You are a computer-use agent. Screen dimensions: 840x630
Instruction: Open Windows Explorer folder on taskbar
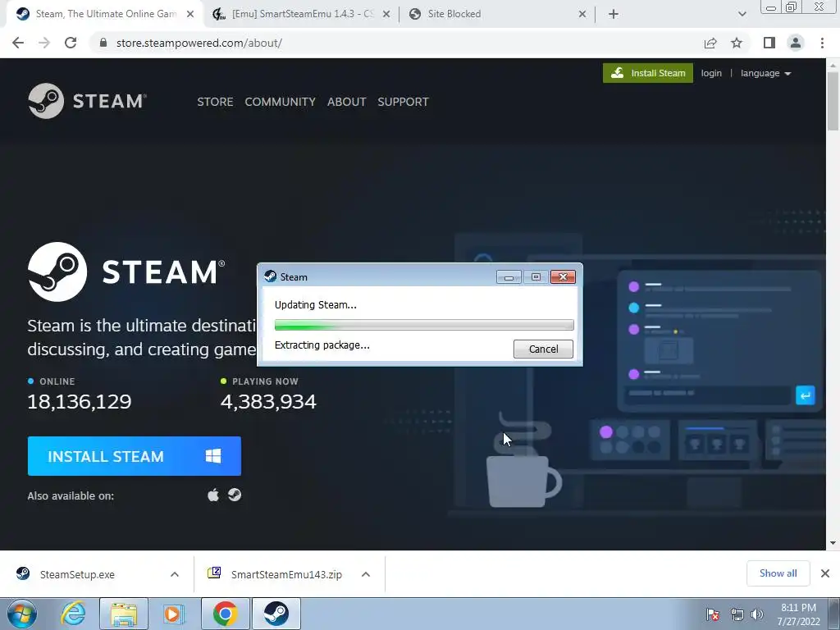pyautogui.click(x=124, y=614)
